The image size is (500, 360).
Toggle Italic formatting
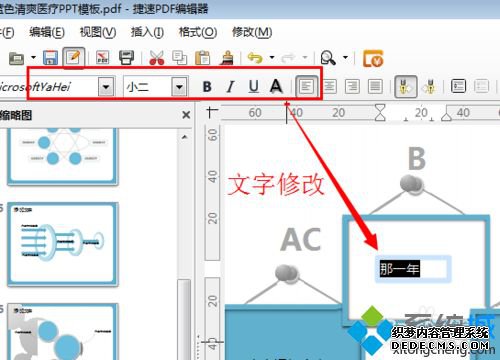pyautogui.click(x=230, y=87)
